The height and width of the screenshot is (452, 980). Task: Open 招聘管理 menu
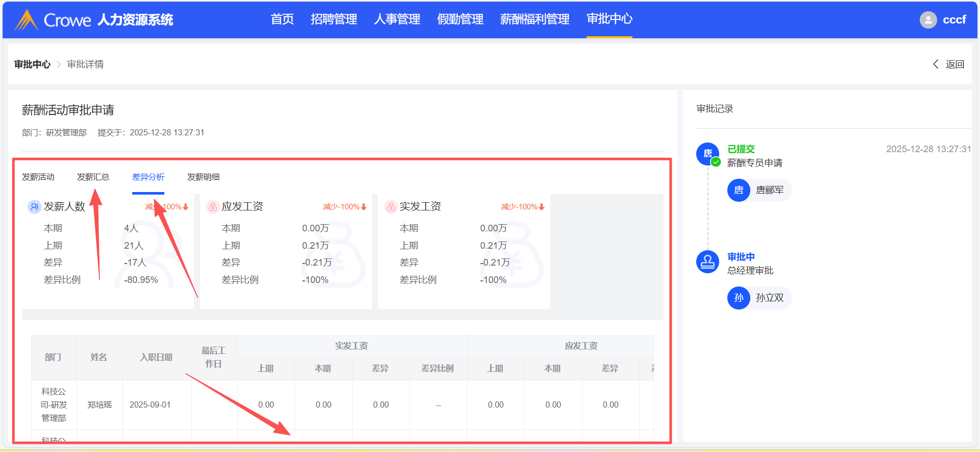tap(334, 19)
